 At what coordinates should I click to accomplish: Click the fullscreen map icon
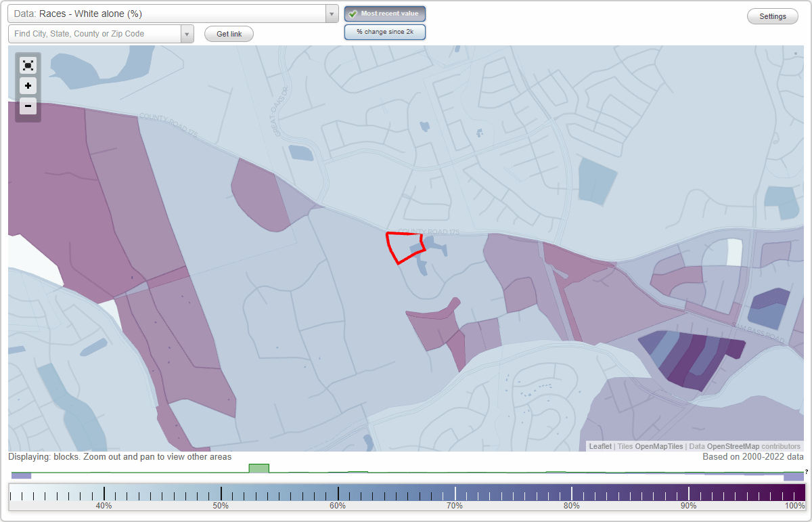[x=28, y=65]
